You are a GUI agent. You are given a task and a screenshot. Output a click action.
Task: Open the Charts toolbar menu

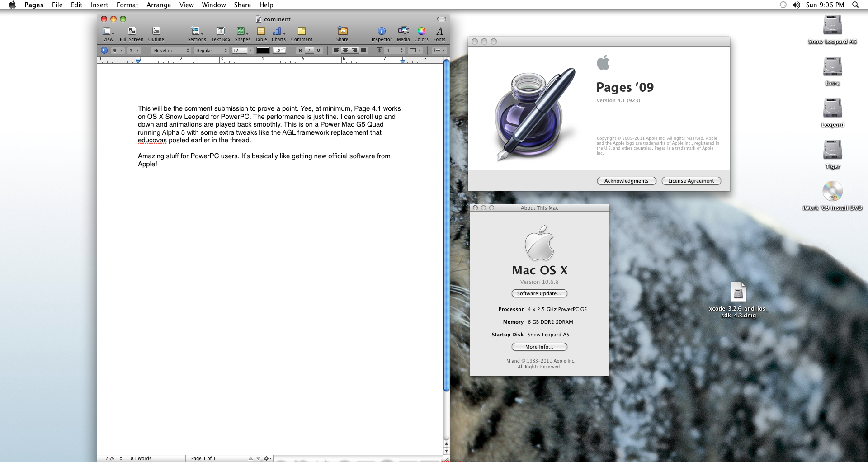pos(278,34)
